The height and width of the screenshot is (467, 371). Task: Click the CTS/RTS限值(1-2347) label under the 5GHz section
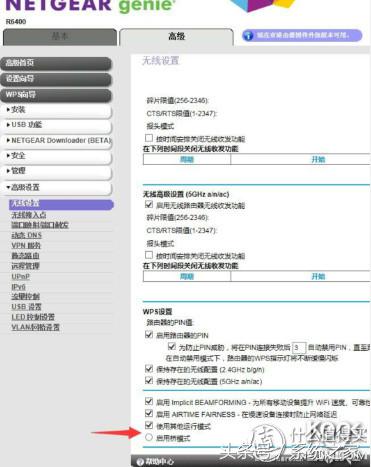[x=182, y=230]
